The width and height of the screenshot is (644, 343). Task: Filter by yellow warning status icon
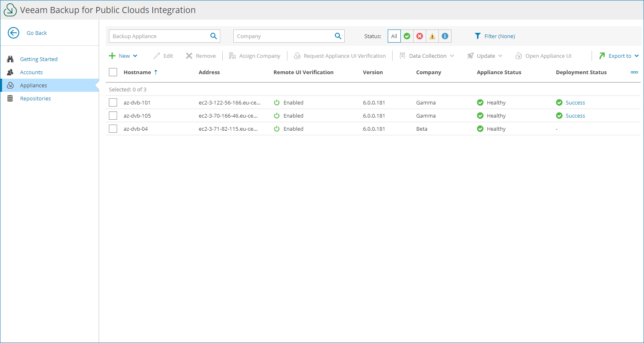432,36
